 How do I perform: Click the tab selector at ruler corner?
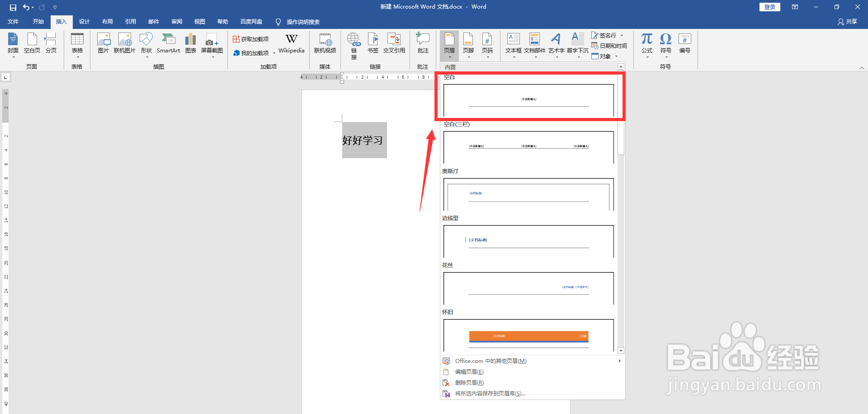(5, 77)
